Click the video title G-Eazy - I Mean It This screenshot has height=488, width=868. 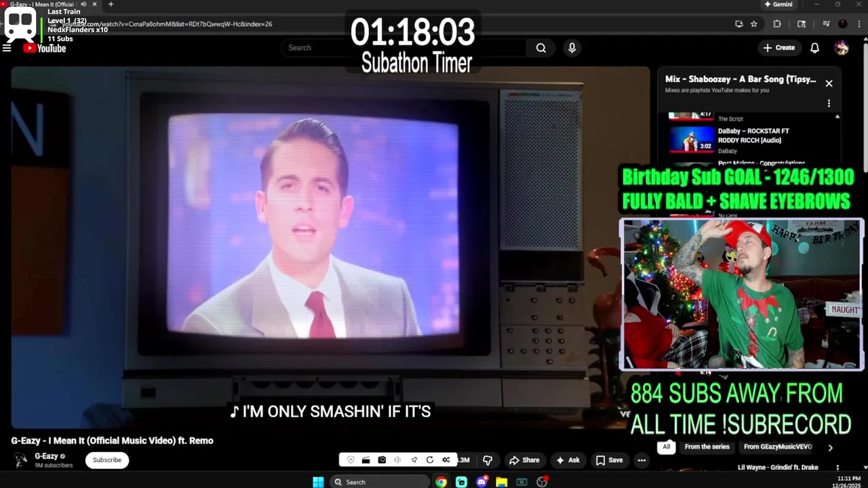tap(112, 441)
